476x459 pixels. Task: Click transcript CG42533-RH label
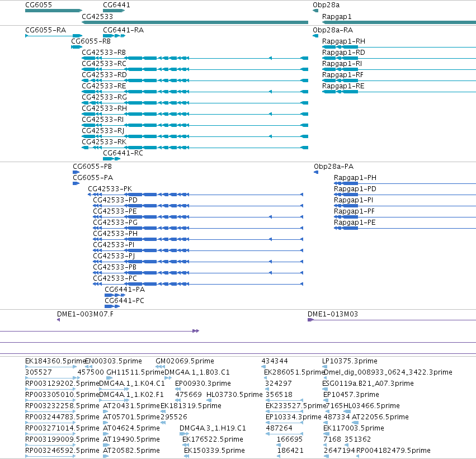click(x=105, y=108)
